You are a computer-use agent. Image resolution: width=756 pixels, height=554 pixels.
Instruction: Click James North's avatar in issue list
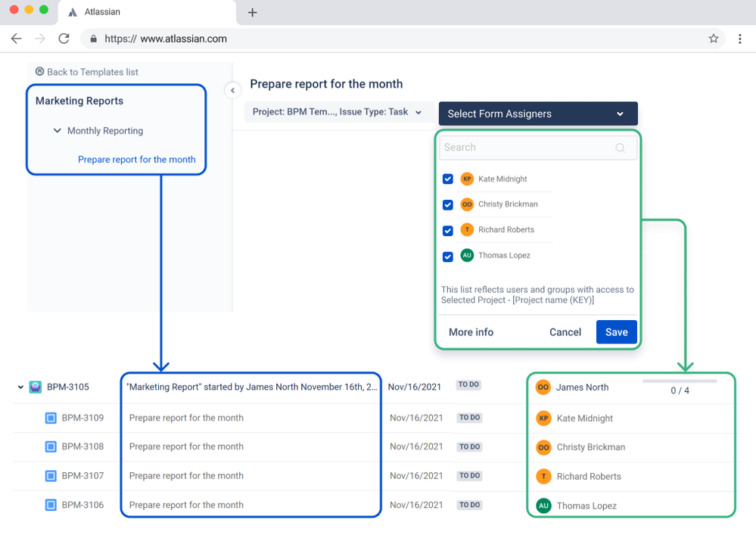[x=543, y=387]
